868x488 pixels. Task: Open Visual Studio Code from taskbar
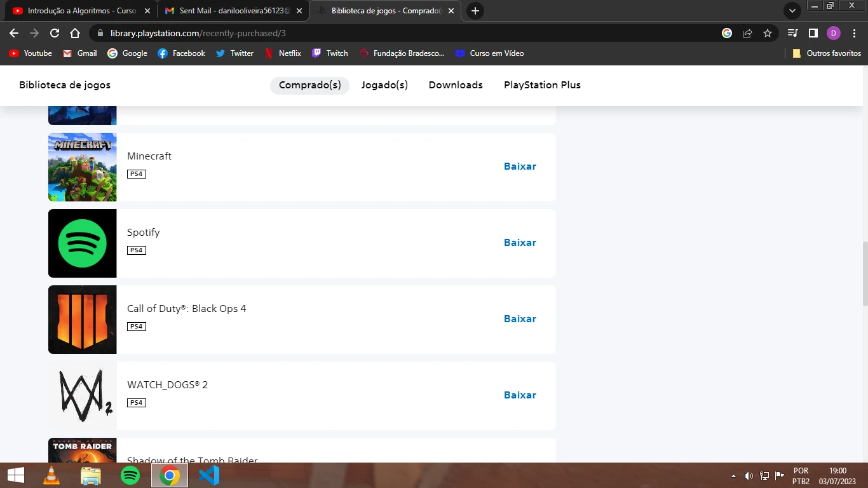(209, 475)
